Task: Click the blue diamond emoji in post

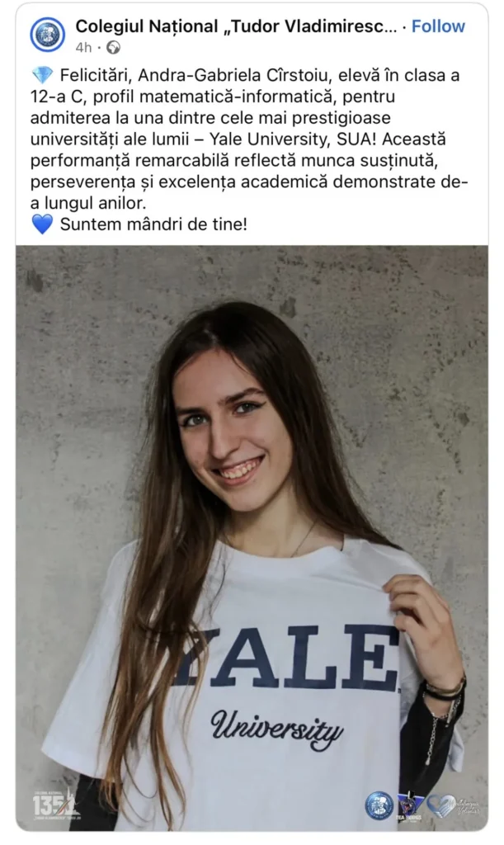Action: click(x=43, y=75)
